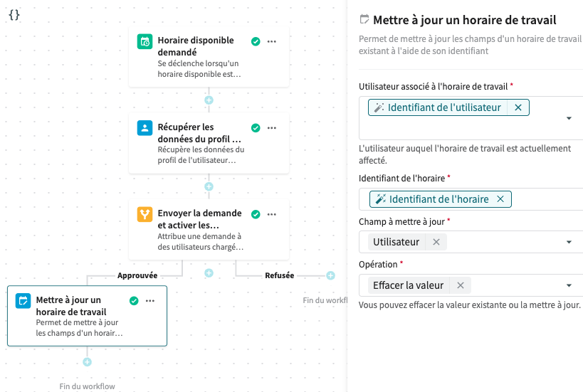Click inside the Identifiant de l'horaire field

(x=545, y=199)
